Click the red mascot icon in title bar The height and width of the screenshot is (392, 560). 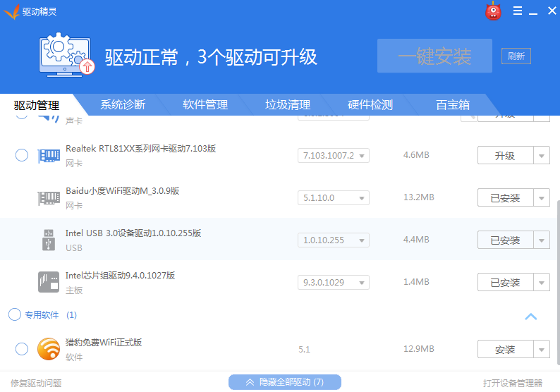(x=493, y=11)
